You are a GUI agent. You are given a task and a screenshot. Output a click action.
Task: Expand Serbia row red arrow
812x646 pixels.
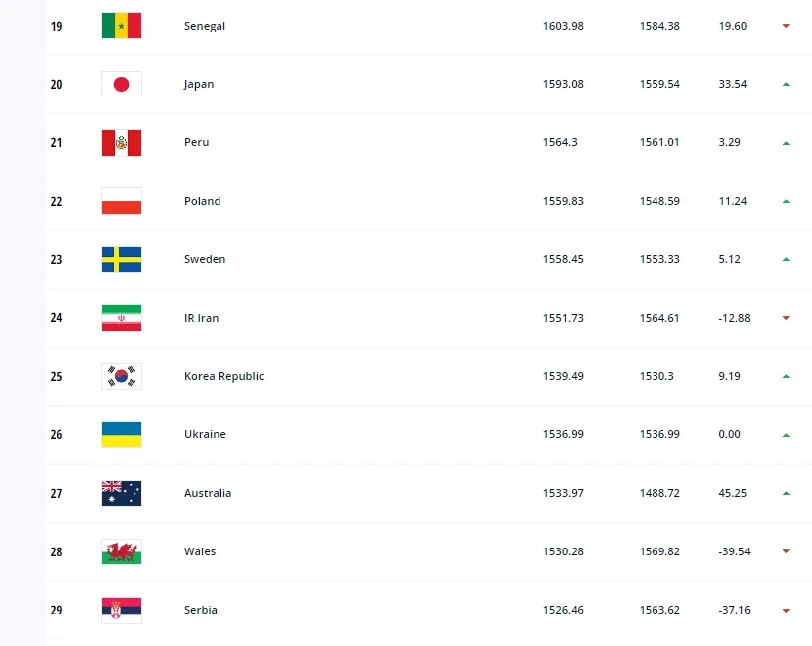786,611
